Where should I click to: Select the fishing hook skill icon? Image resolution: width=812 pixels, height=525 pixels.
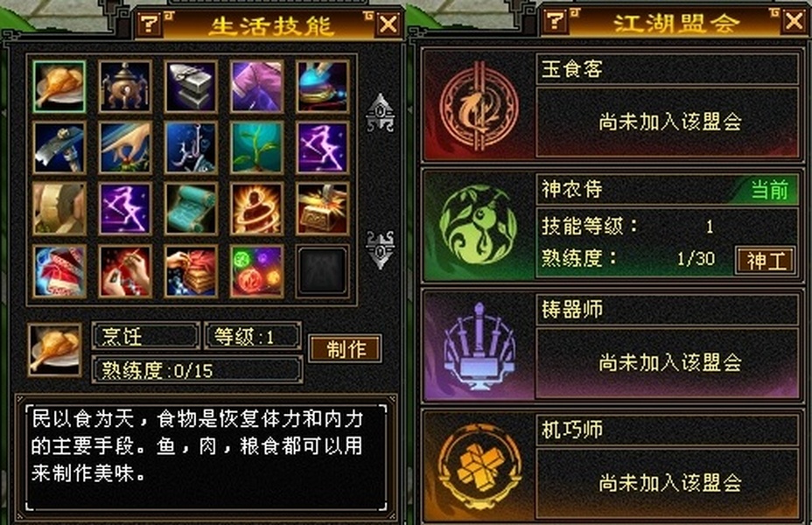click(x=191, y=148)
